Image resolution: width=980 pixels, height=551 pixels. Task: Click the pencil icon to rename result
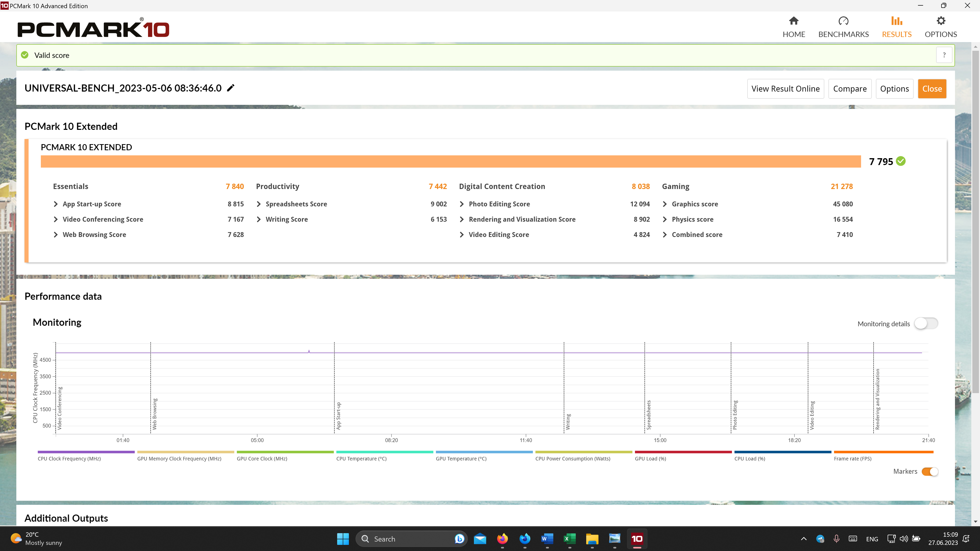[x=230, y=88]
